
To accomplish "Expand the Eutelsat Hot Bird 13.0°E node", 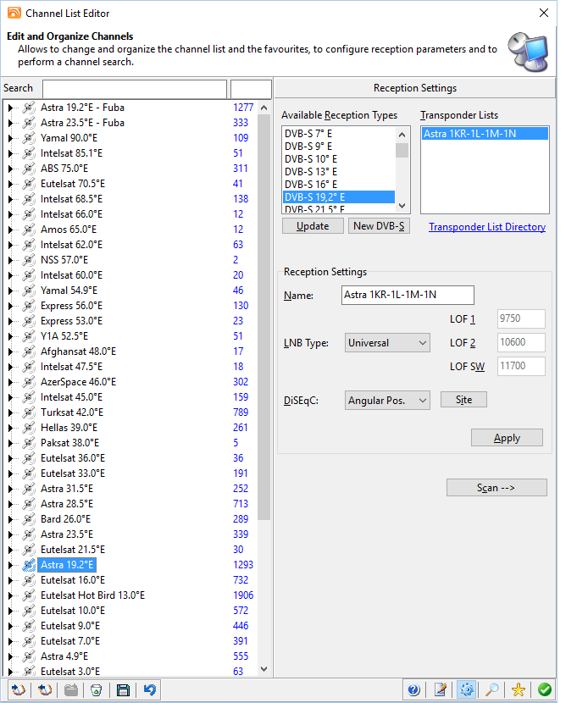I will (x=10, y=595).
